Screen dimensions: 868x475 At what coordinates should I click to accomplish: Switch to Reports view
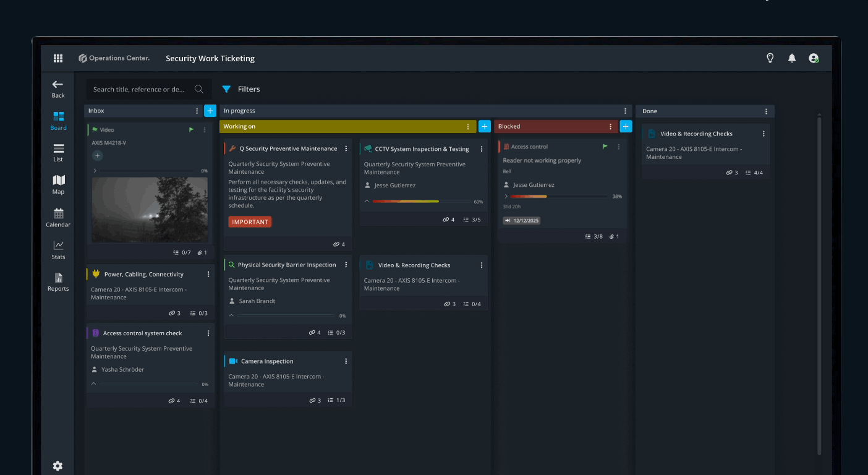coord(58,282)
